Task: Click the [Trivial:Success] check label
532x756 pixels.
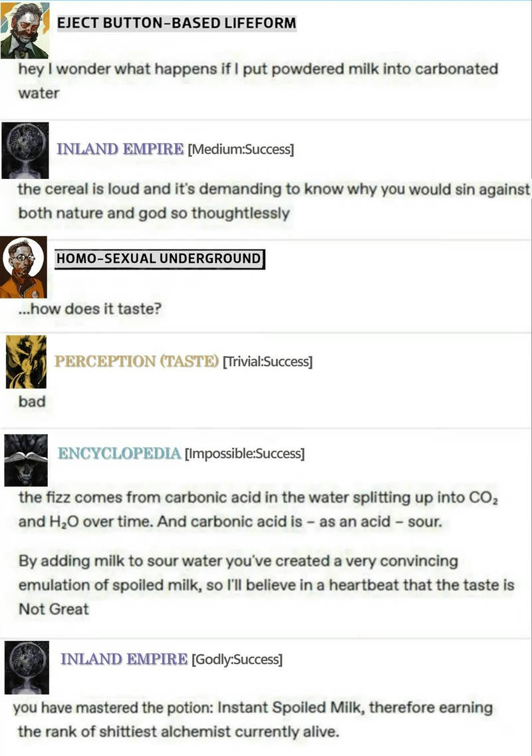Action: click(267, 361)
